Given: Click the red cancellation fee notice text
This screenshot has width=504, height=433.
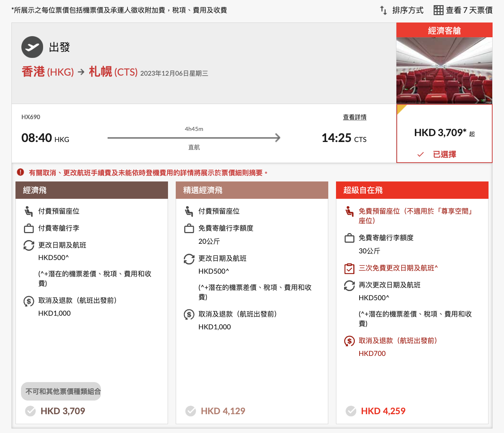Looking at the screenshot, I should click(x=148, y=173).
